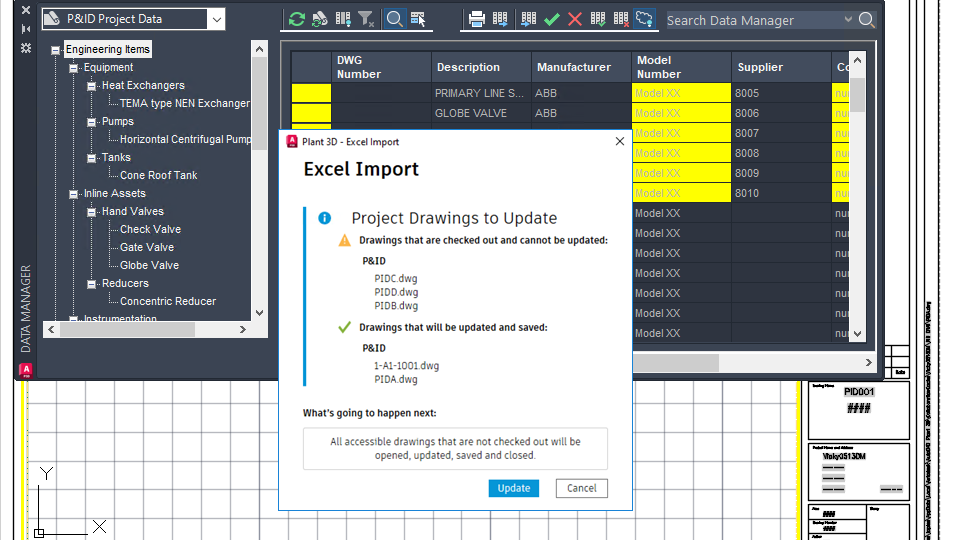Select Gate Valve in tree
960x540 pixels.
click(x=147, y=247)
